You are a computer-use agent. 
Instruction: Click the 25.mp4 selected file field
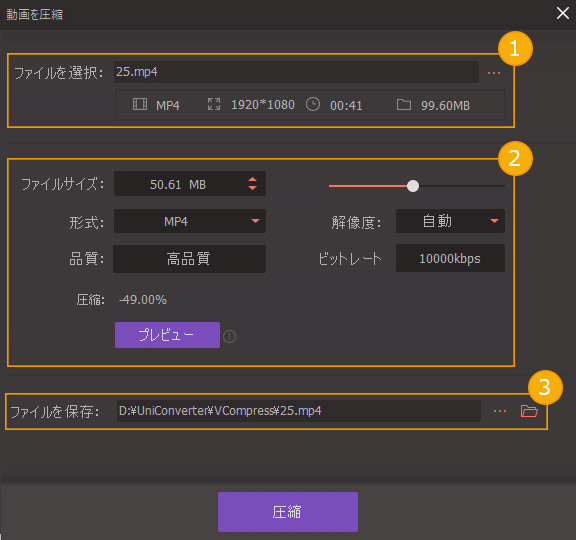point(296,72)
